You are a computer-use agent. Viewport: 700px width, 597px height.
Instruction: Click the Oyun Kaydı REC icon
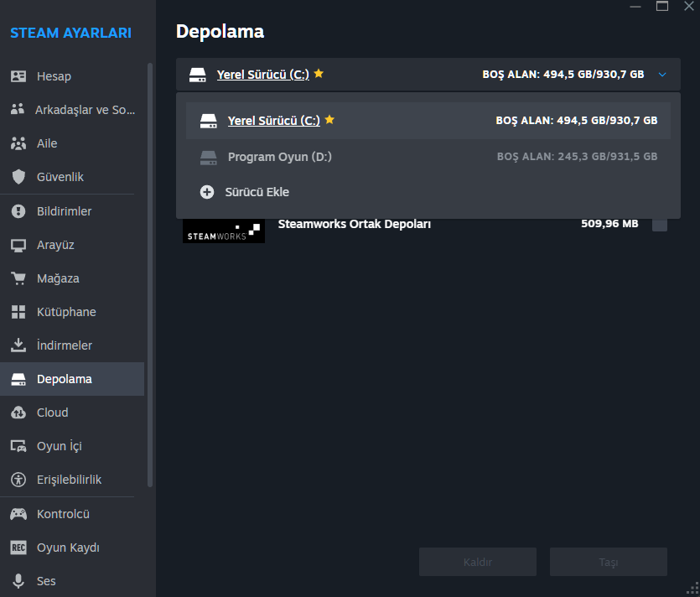point(18,548)
